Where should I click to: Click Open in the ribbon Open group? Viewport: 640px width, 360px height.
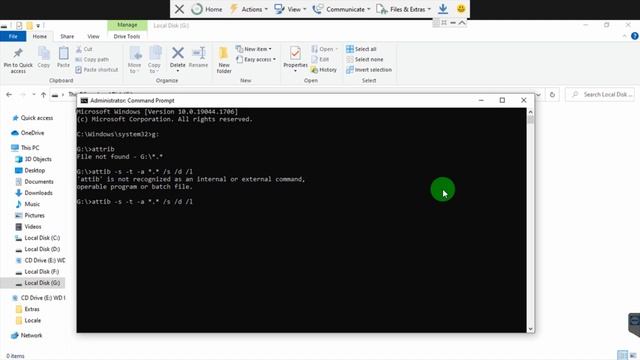click(x=324, y=49)
